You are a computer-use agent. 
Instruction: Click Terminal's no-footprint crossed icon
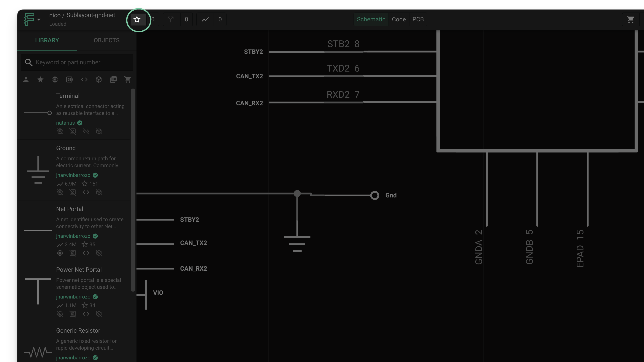click(73, 132)
